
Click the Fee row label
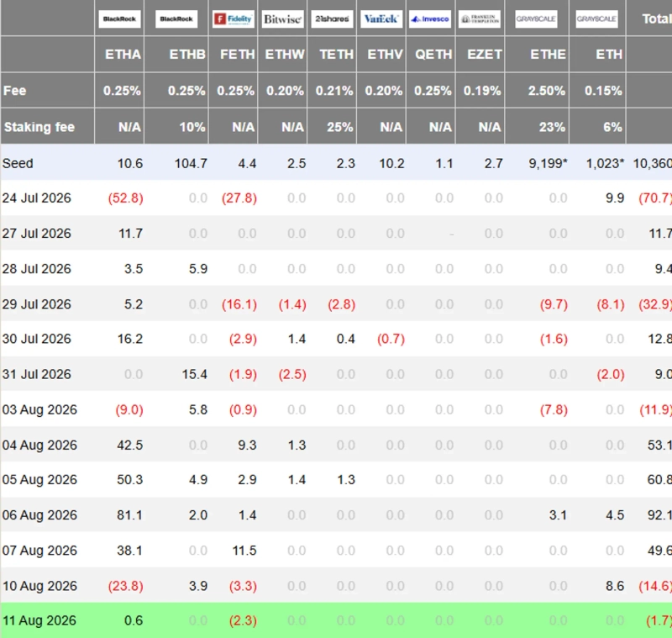tap(14, 91)
